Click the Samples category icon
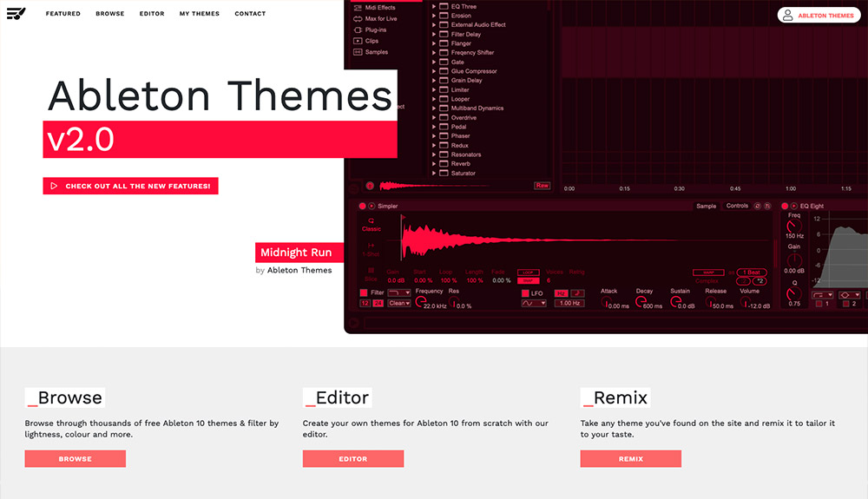 click(x=358, y=51)
